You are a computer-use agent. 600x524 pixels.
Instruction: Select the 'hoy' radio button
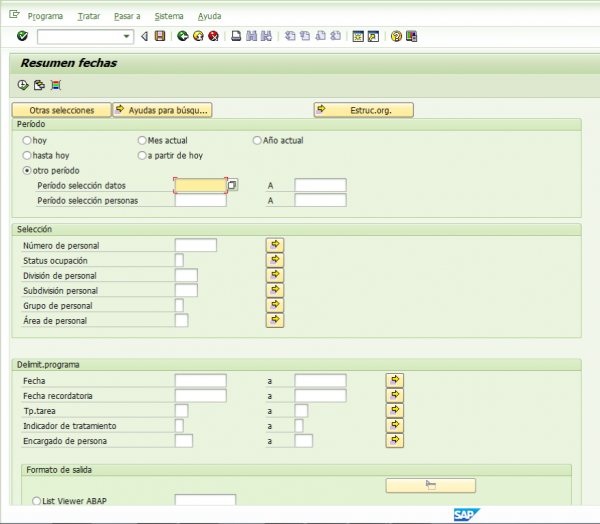pos(27,141)
